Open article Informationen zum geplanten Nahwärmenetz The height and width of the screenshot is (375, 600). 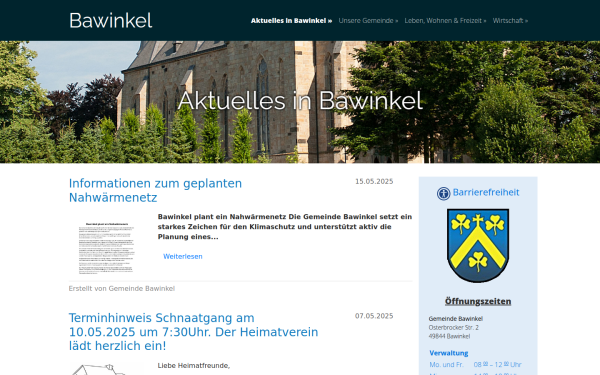click(x=155, y=190)
